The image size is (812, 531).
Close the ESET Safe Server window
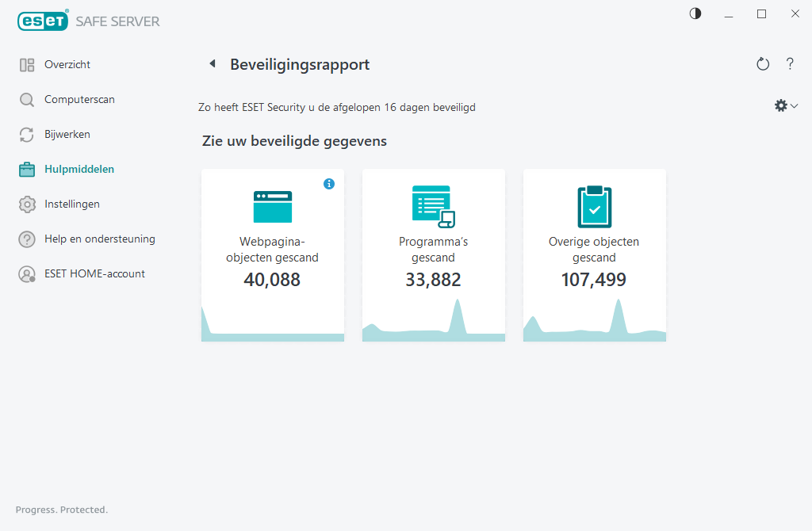tap(795, 14)
